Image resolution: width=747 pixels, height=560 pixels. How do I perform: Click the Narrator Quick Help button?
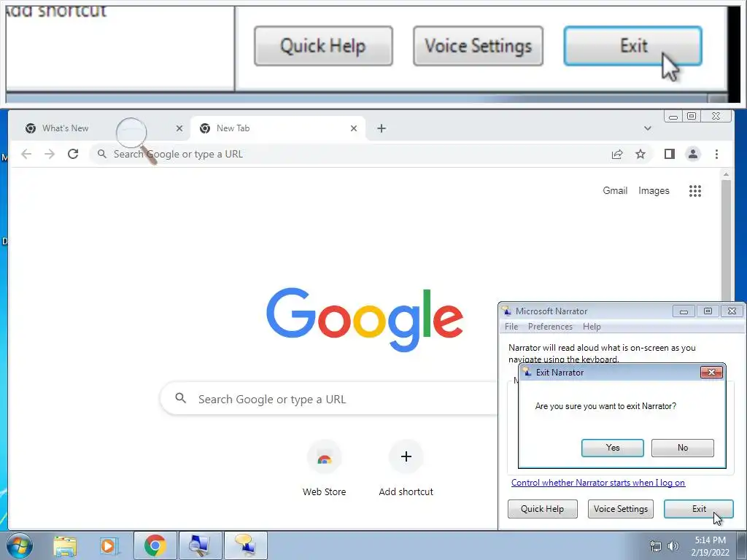542,508
